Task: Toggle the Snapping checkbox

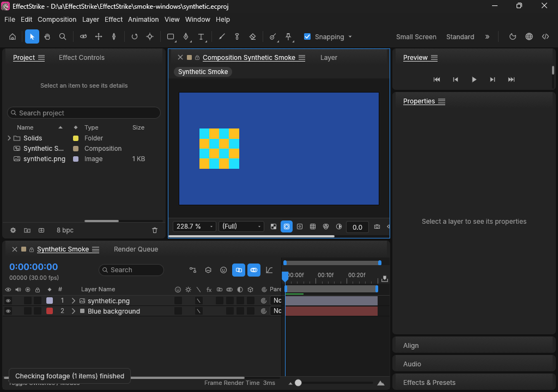Action: (307, 36)
